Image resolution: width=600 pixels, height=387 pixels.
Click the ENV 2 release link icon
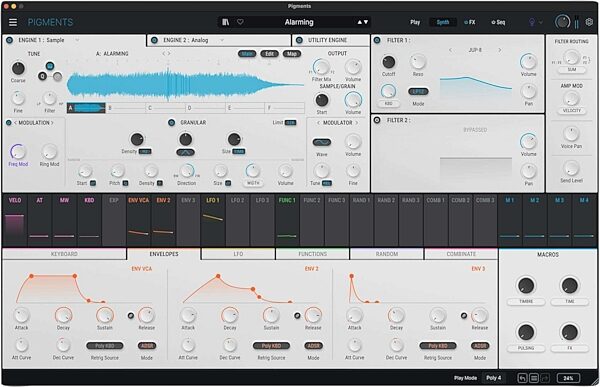[x=297, y=316]
